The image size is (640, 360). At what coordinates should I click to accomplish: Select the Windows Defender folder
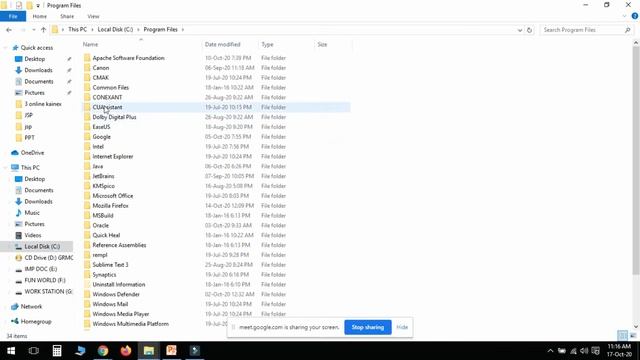[x=116, y=294]
